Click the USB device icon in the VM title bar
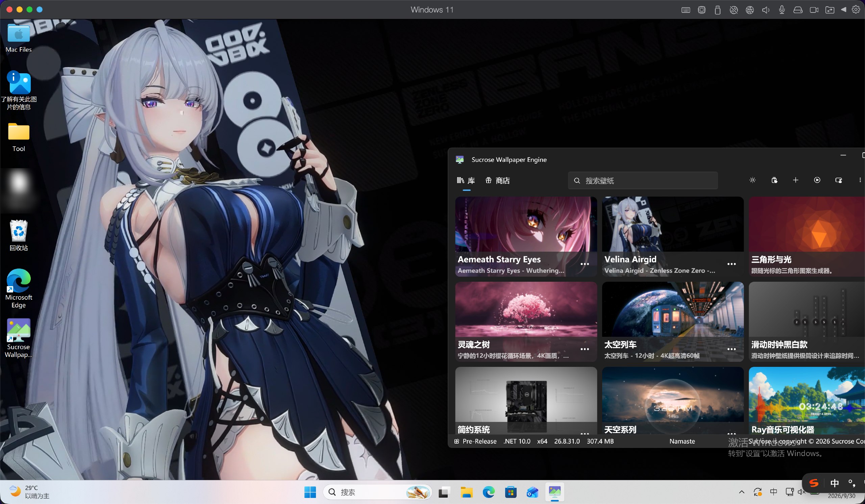 (717, 9)
